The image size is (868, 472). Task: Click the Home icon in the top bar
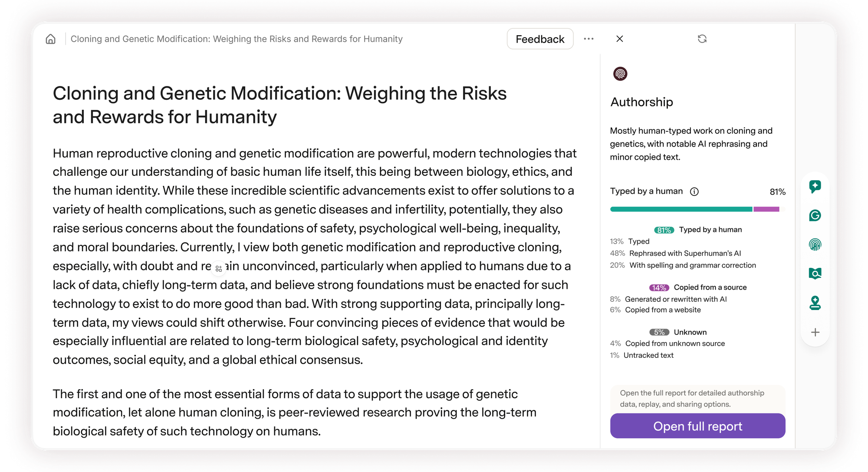51,39
